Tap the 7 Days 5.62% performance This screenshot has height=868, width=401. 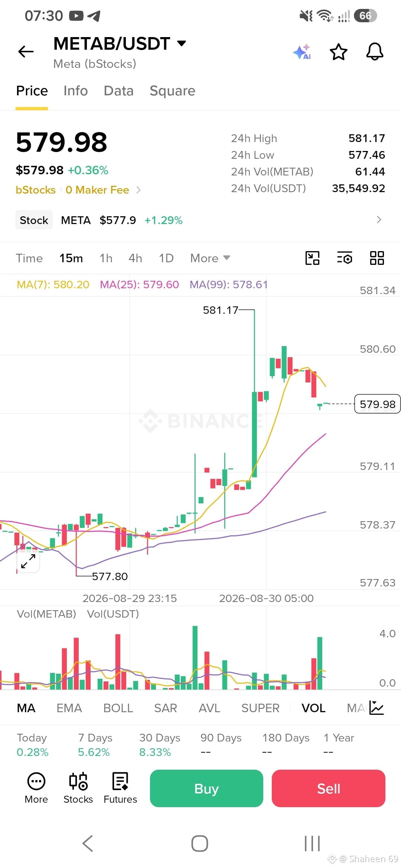pos(95,745)
